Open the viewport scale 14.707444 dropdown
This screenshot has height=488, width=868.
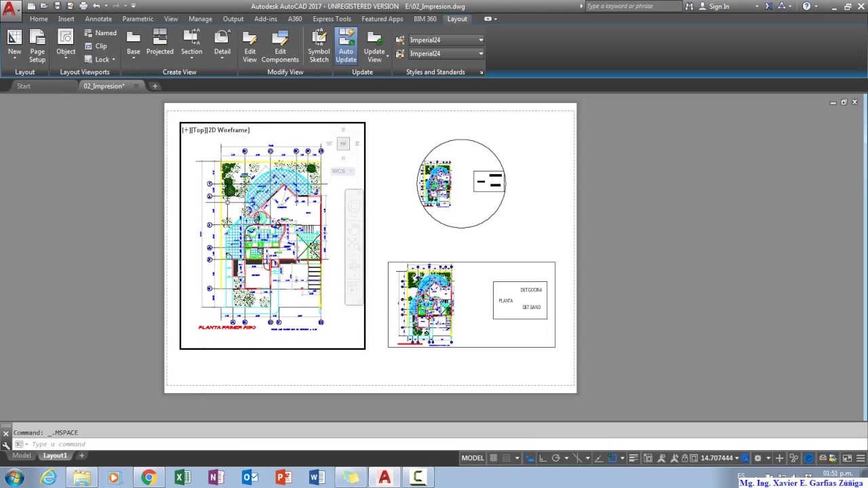coord(720,458)
